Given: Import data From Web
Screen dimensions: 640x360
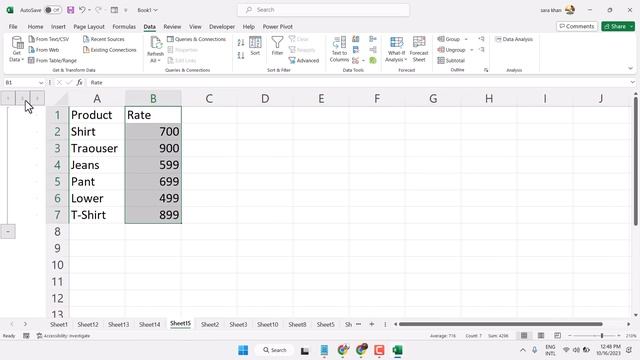Looking at the screenshot, I should pyautogui.click(x=44, y=50).
